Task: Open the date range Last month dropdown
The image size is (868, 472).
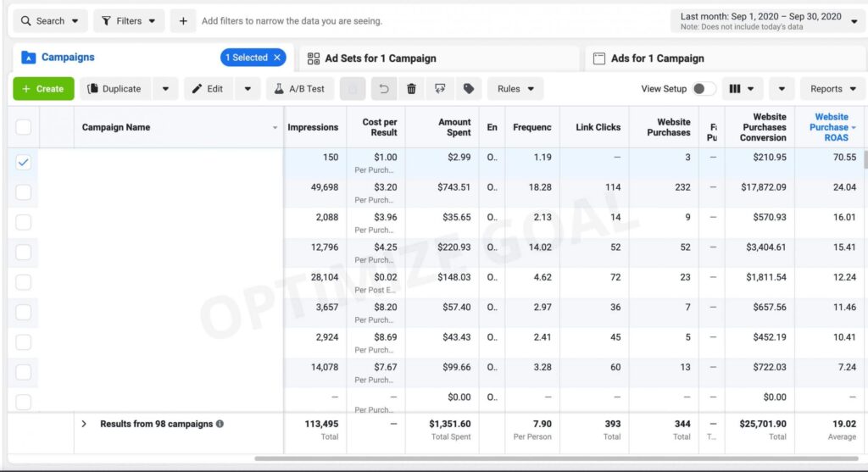Action: 768,21
